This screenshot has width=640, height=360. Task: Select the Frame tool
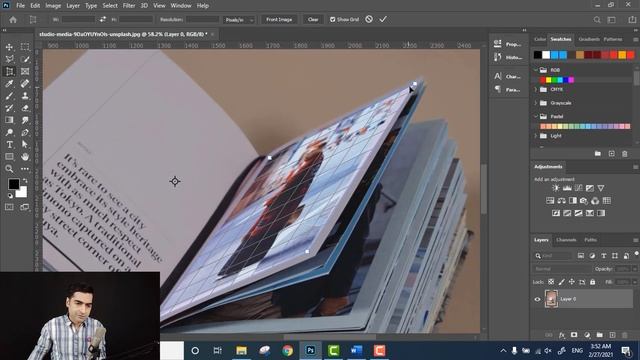point(25,71)
